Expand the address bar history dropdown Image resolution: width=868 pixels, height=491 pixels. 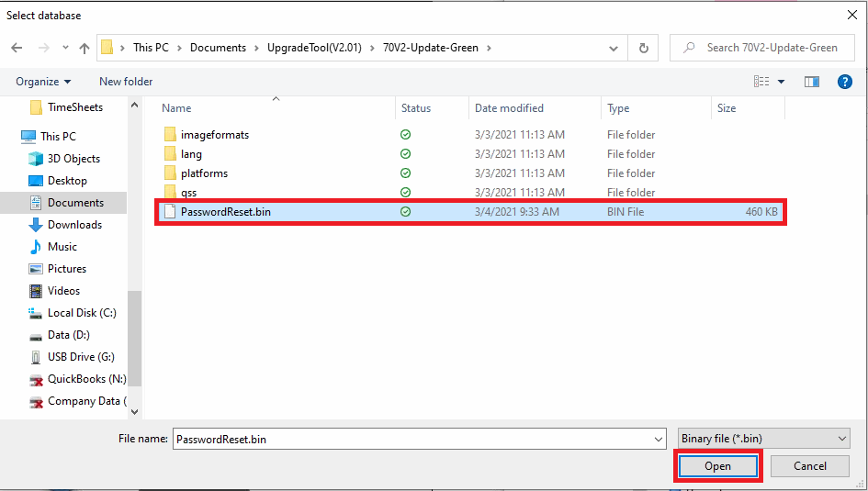tap(614, 48)
